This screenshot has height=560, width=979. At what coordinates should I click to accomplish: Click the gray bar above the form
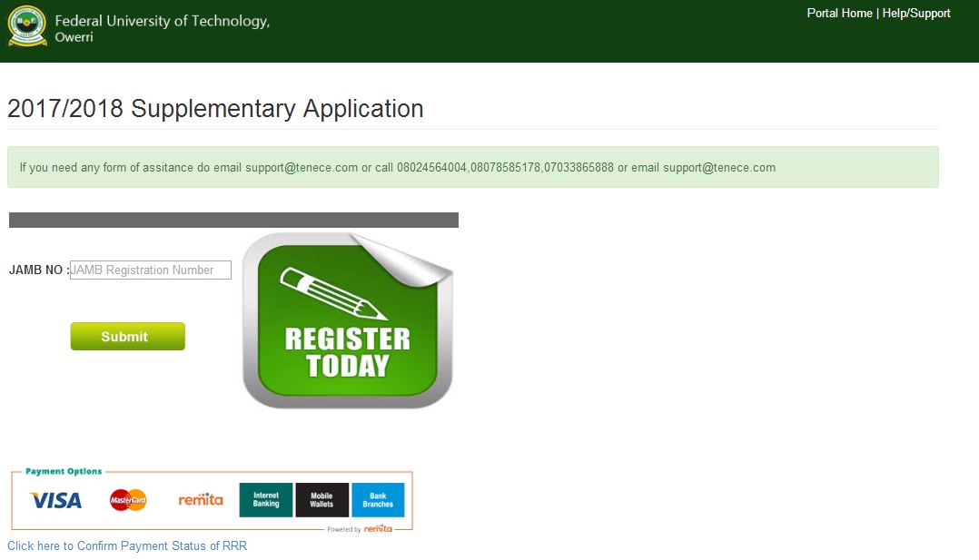point(233,220)
